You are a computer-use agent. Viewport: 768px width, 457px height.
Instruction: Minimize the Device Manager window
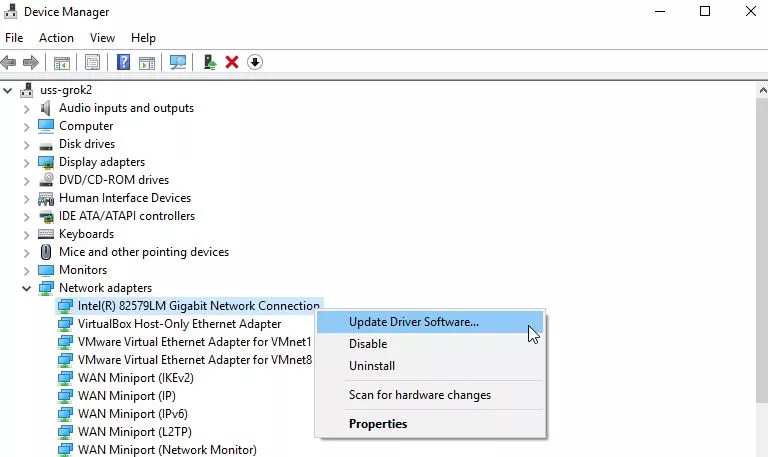coord(660,11)
